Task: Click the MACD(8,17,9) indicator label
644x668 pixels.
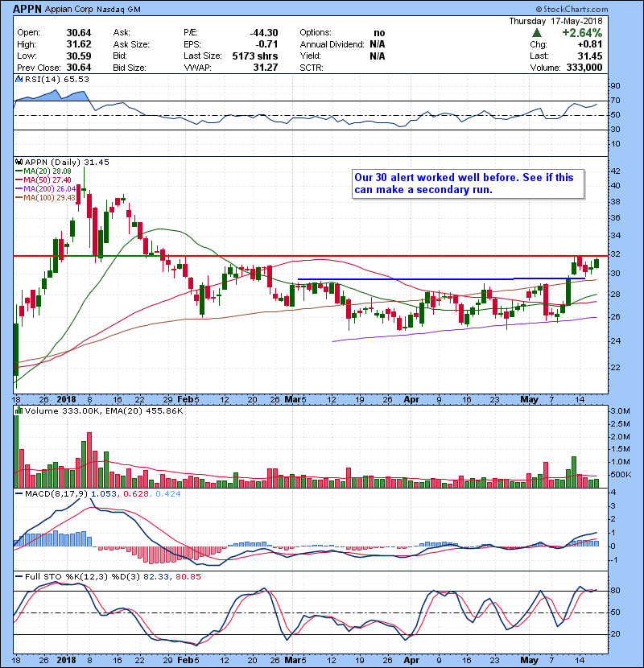Action: 56,494
